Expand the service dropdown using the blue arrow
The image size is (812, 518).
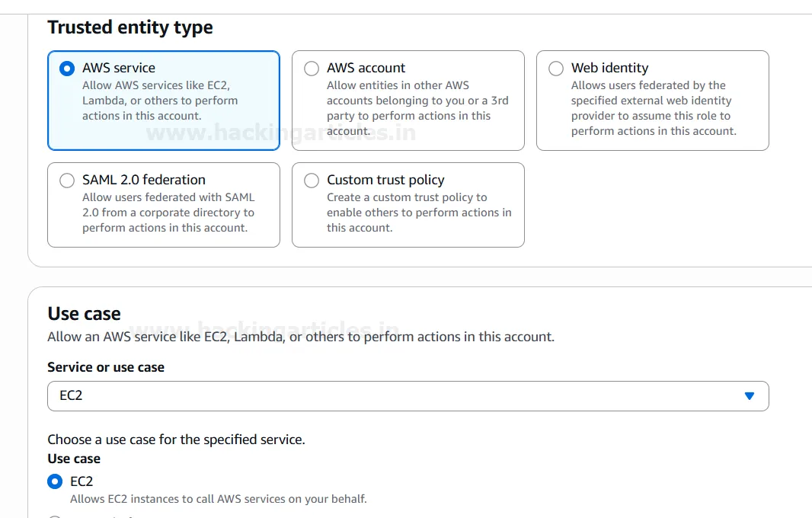[x=749, y=396]
